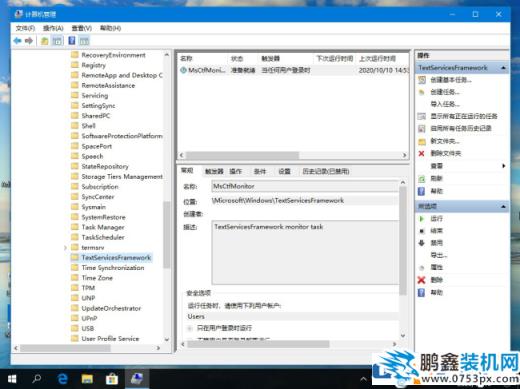Open the 帮助(H) menu
This screenshot has width=520, height=389.
point(110,28)
